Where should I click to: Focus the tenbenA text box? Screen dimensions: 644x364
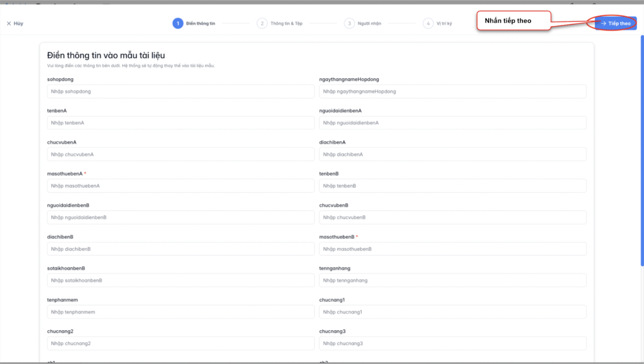(x=181, y=123)
